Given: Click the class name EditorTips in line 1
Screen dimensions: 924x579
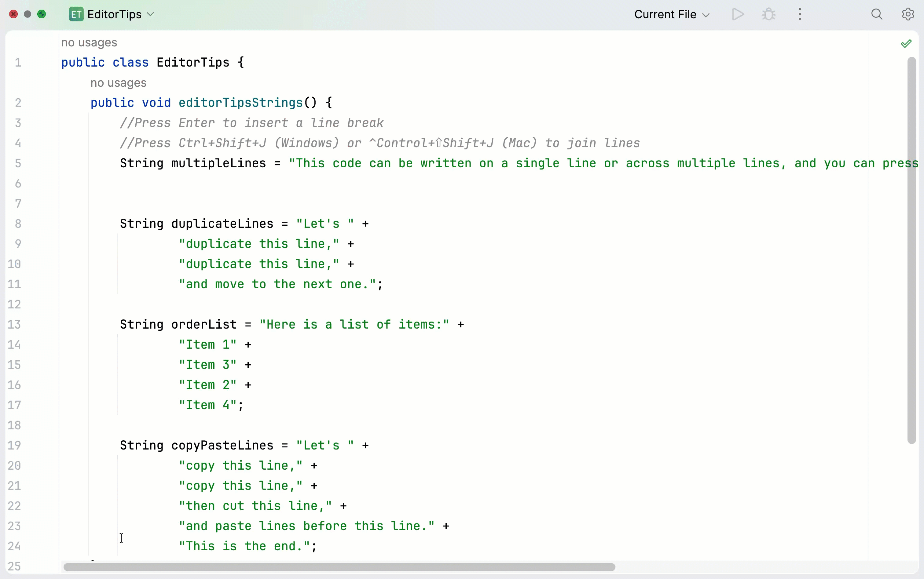Looking at the screenshot, I should tap(193, 62).
